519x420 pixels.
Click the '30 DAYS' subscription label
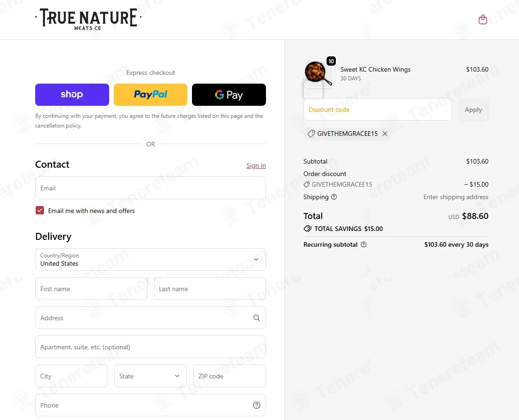click(x=351, y=79)
